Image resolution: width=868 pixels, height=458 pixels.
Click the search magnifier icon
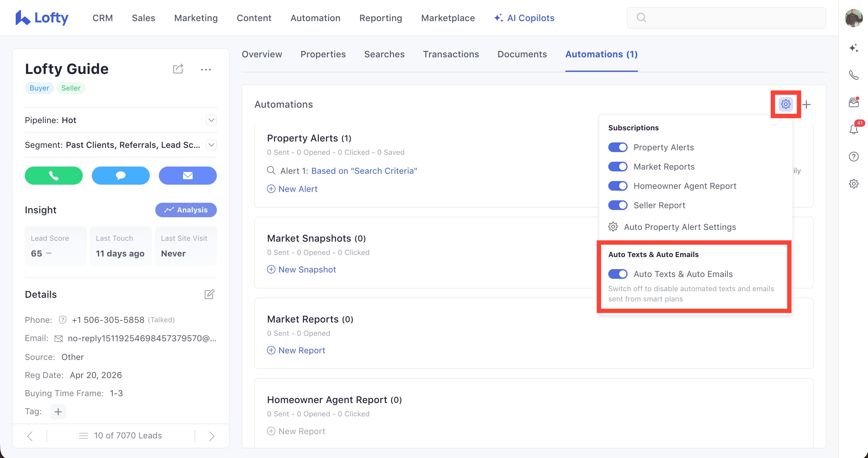click(641, 17)
